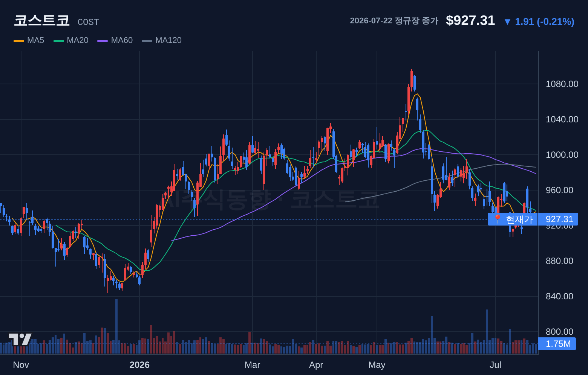Click the Mar time axis label
This screenshot has width=588, height=375.
click(x=252, y=365)
